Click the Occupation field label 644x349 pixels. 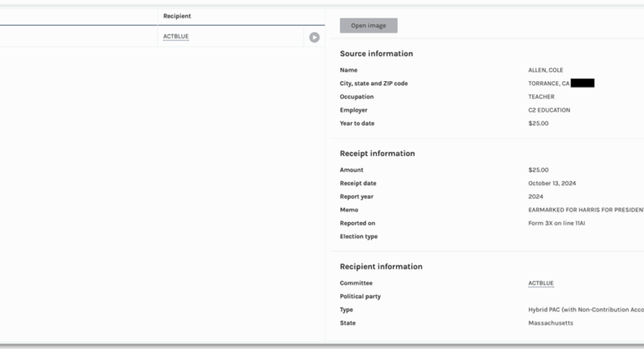point(357,96)
